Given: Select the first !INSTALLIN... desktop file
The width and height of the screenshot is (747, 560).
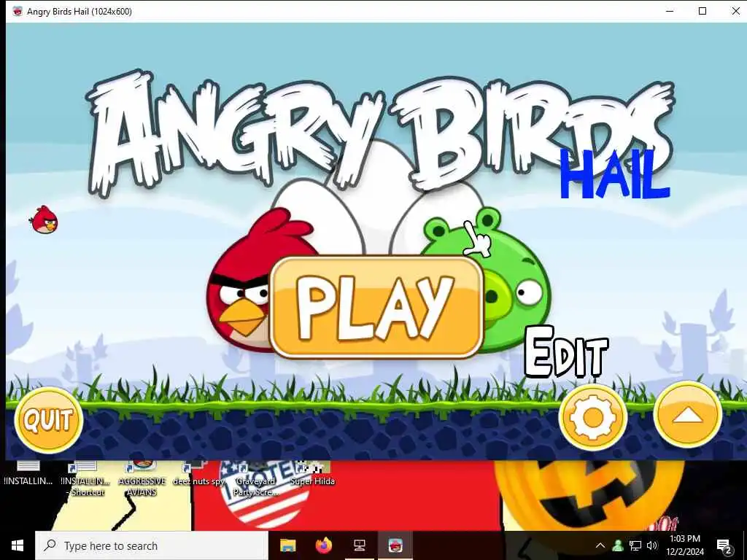Looking at the screenshot, I should (28, 474).
